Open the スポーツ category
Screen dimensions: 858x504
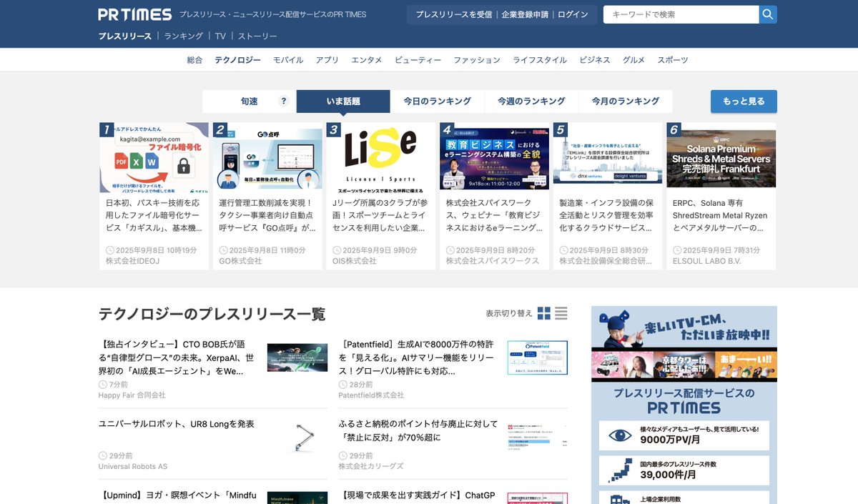click(x=673, y=60)
